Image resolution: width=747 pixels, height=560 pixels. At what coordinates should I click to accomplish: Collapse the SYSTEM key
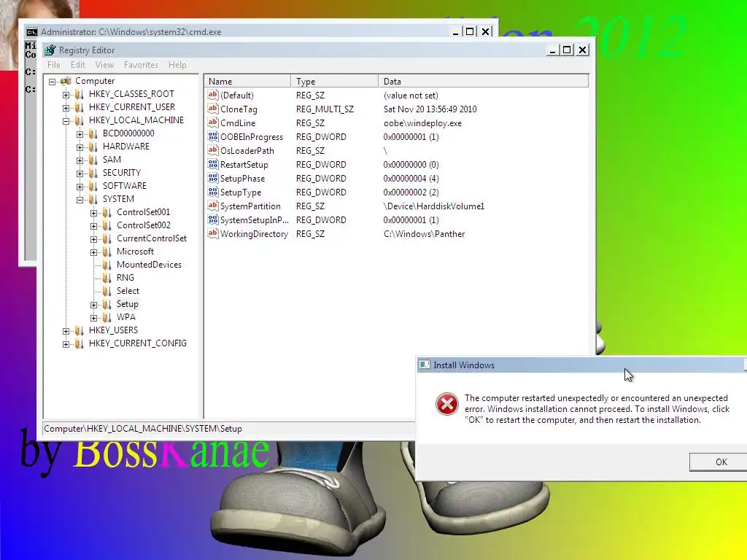pyautogui.click(x=80, y=200)
